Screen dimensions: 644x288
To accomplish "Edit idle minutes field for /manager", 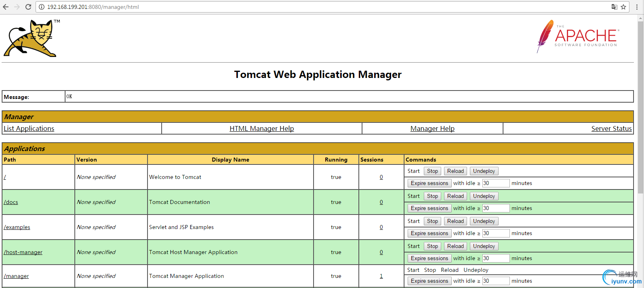I will [x=496, y=281].
